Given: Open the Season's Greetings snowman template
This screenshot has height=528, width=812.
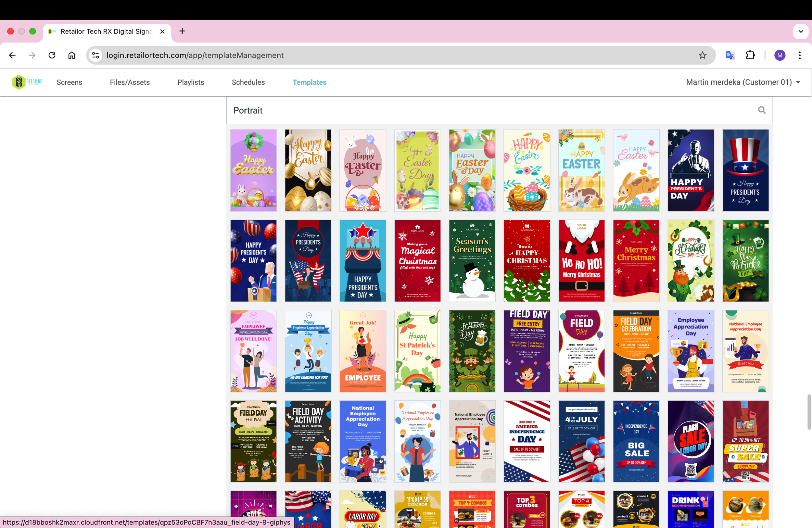Looking at the screenshot, I should tap(472, 260).
